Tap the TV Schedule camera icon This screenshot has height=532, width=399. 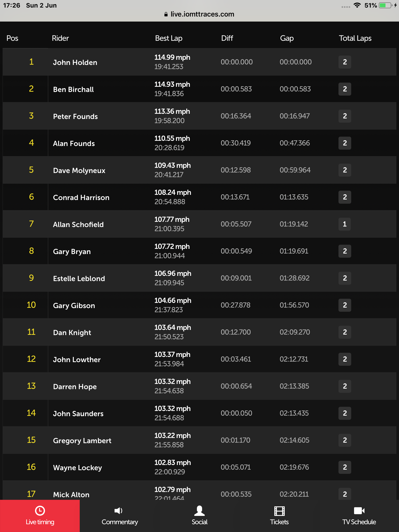[359, 511]
